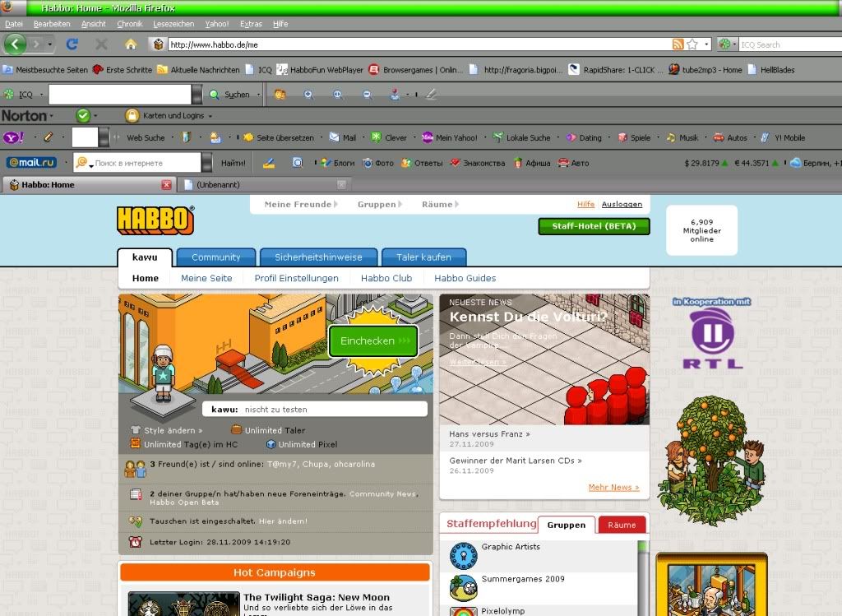Click the RSS feed icon in address bar

[678, 44]
